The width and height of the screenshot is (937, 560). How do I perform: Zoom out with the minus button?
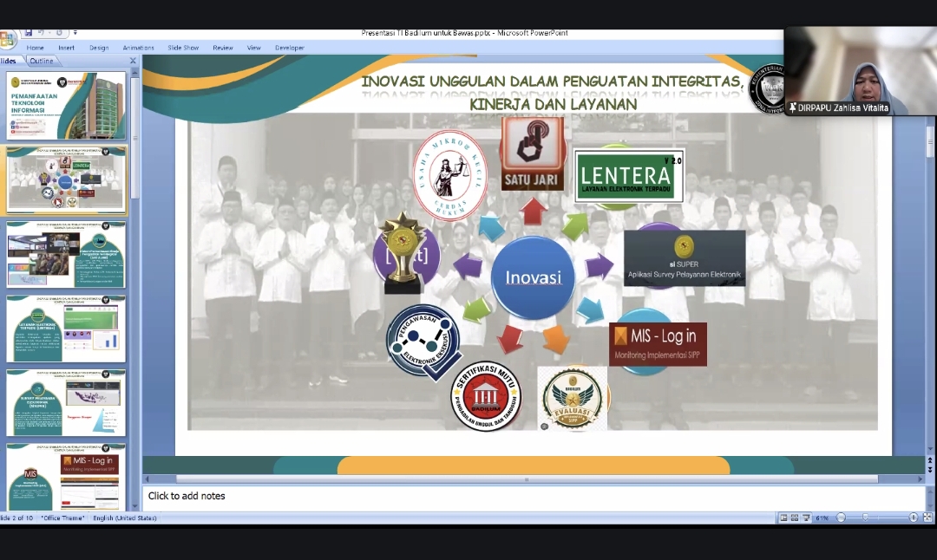click(841, 518)
